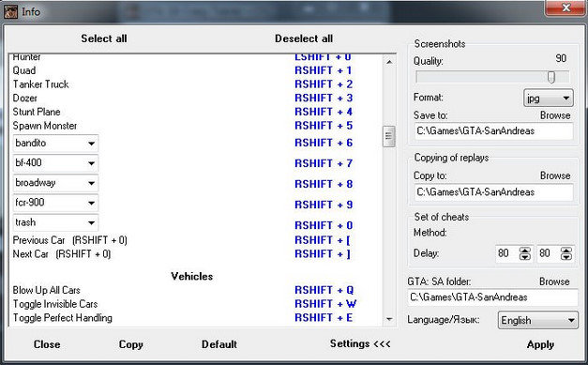Viewport: 588px width, 365px height.
Task: Open the Language English dropdown
Action: [537, 320]
